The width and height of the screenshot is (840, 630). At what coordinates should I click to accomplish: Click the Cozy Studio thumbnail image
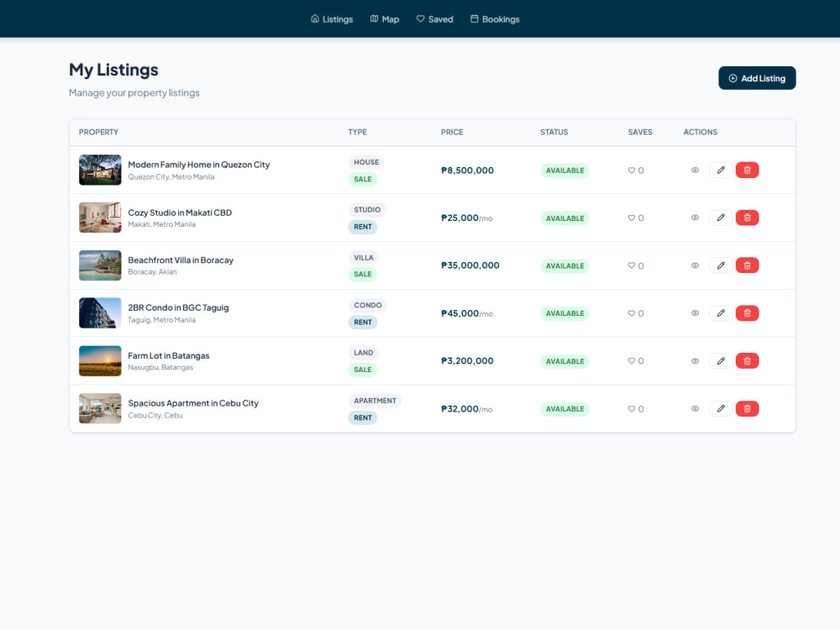(x=100, y=218)
